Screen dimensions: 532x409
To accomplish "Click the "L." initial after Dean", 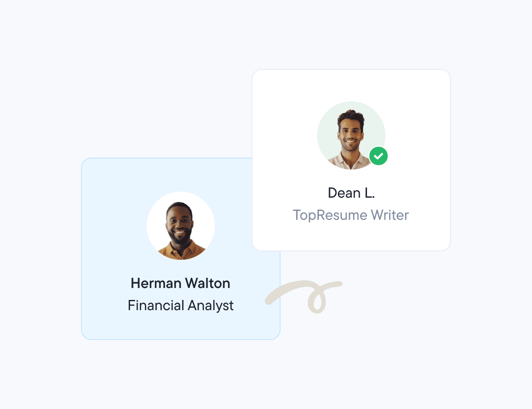I will coord(369,193).
